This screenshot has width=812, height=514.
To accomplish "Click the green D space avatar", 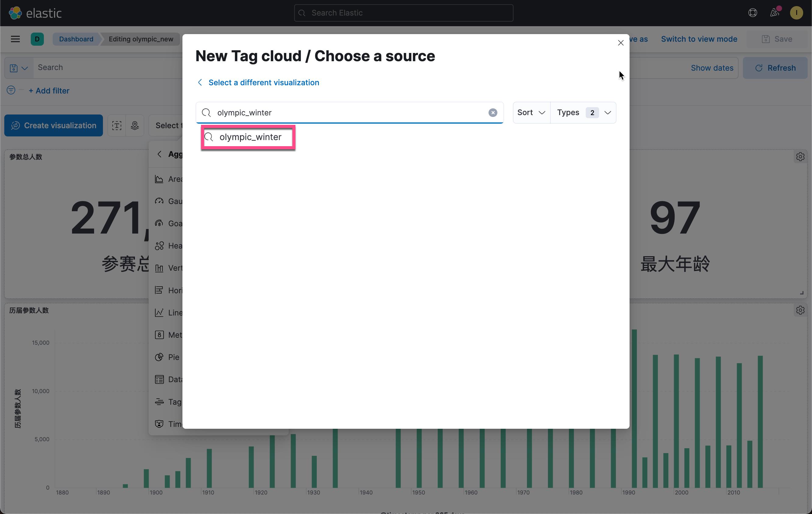I will pyautogui.click(x=37, y=39).
